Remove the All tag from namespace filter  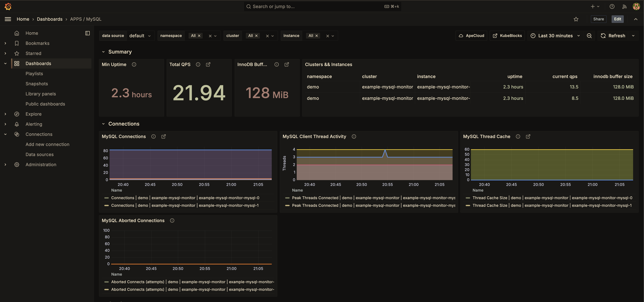tap(199, 36)
